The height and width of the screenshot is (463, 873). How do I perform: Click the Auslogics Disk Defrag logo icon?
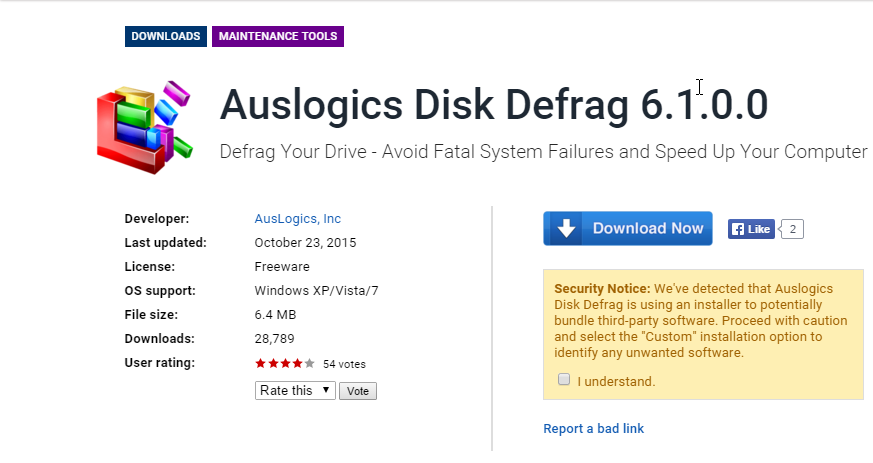(145, 128)
